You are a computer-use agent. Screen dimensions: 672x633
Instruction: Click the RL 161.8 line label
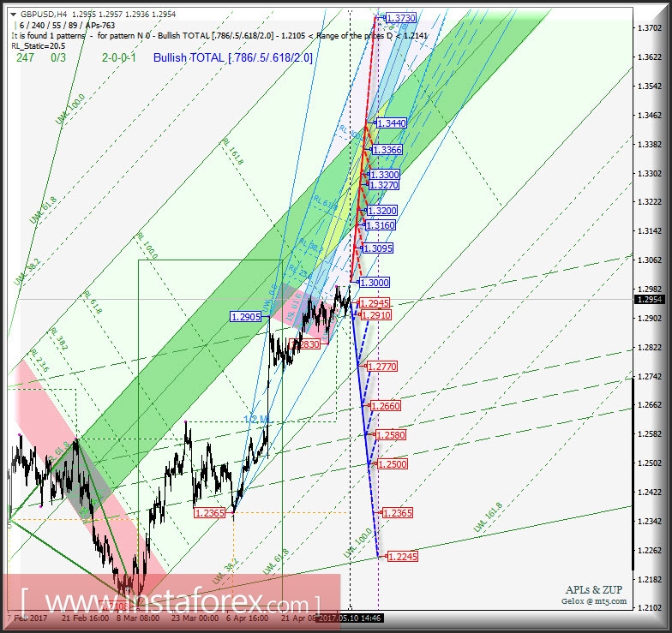tap(233, 152)
